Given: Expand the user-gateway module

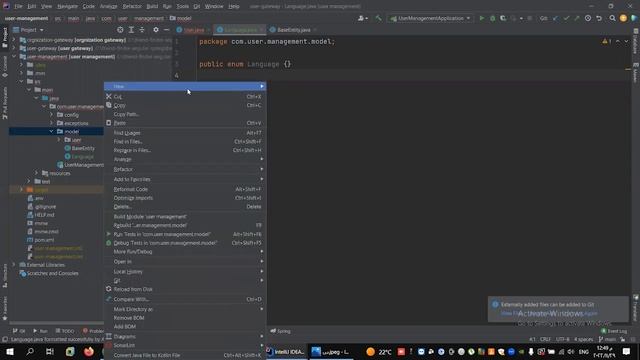Looking at the screenshot, I should [x=13, y=48].
